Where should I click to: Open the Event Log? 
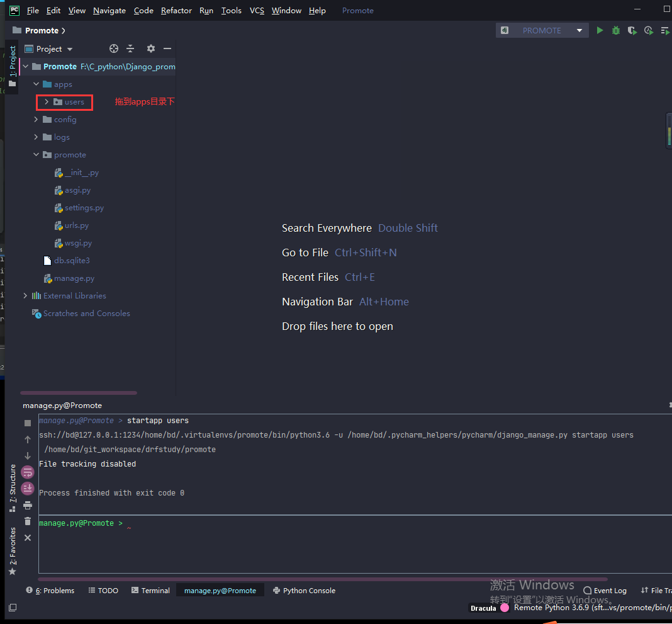tap(605, 591)
